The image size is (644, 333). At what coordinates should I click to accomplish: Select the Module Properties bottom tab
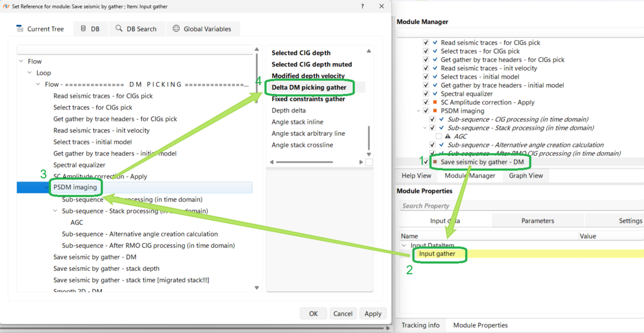pyautogui.click(x=480, y=325)
